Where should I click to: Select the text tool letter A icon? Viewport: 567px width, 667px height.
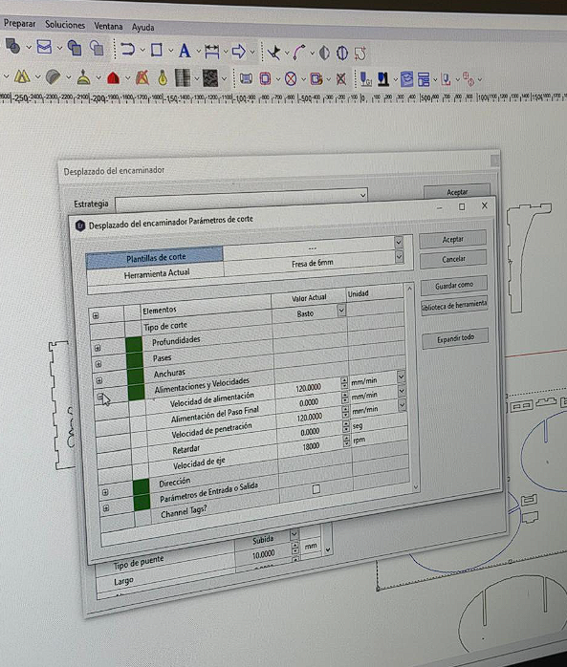[x=185, y=50]
